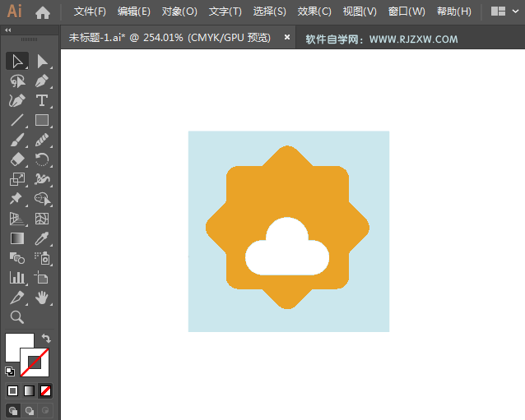Open the 帮助(H) menu
The width and height of the screenshot is (525, 420).
coord(454,12)
